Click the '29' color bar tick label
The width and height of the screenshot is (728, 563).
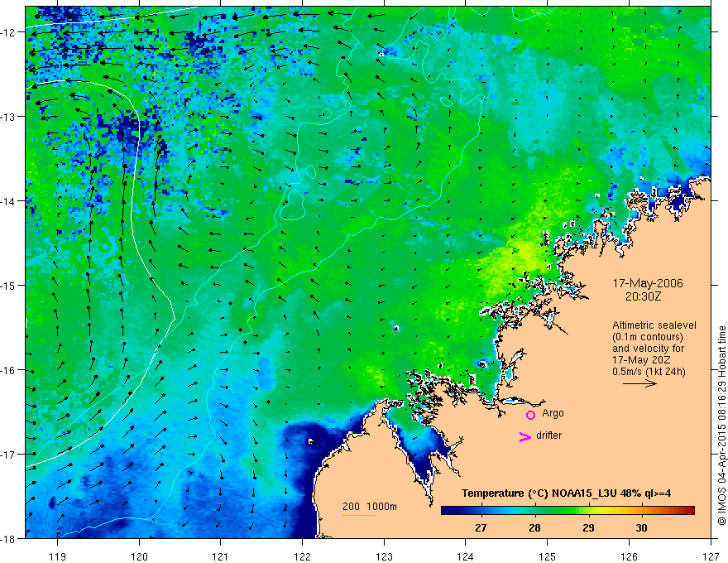point(588,527)
